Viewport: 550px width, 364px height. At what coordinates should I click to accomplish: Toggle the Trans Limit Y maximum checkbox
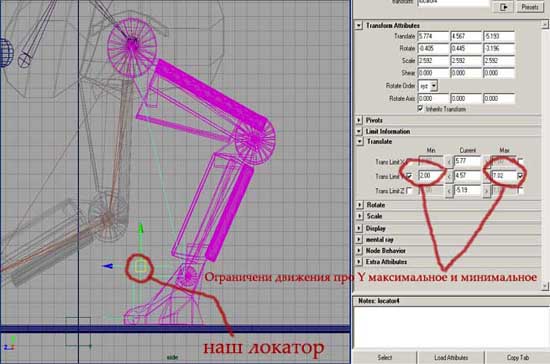click(521, 175)
